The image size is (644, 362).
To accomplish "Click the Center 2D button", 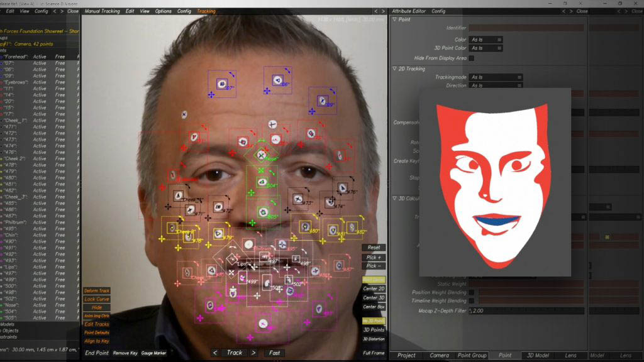I will coord(374,288).
